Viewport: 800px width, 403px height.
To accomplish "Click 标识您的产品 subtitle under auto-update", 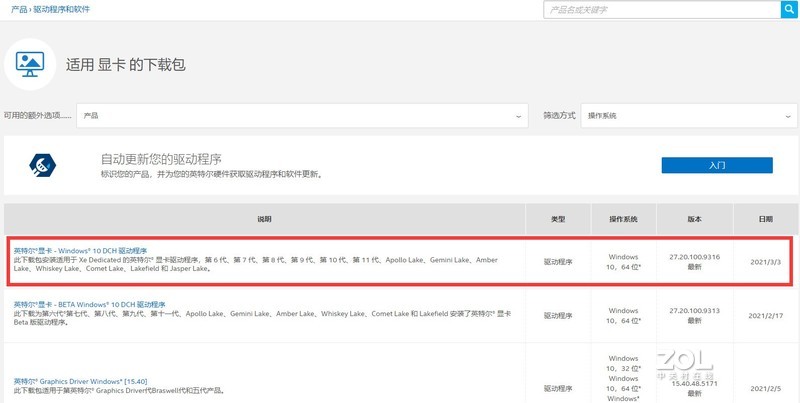I will [212, 174].
